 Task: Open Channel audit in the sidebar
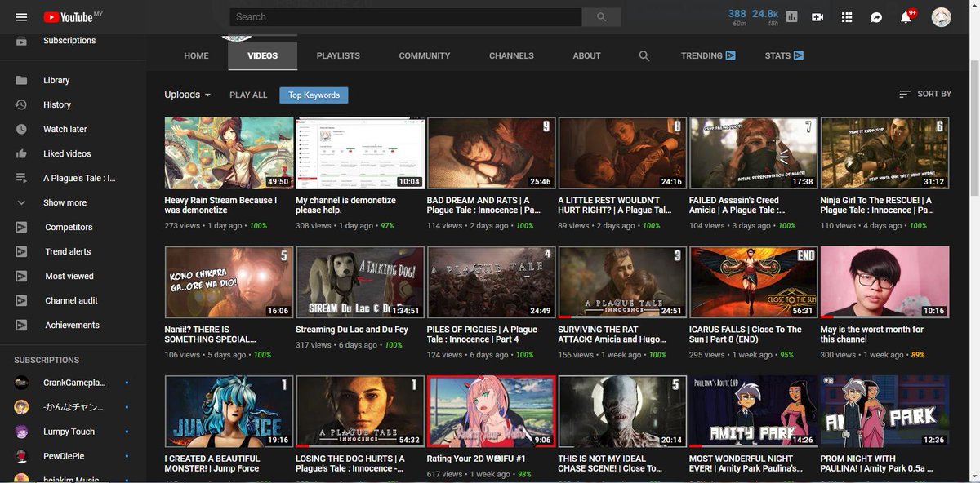tap(73, 300)
